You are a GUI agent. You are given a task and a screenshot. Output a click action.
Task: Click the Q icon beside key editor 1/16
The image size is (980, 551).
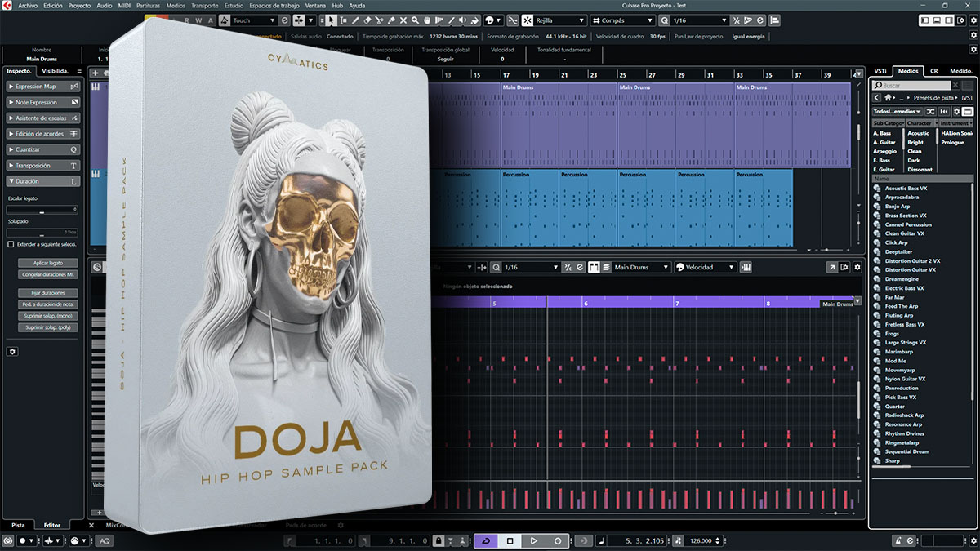click(495, 267)
